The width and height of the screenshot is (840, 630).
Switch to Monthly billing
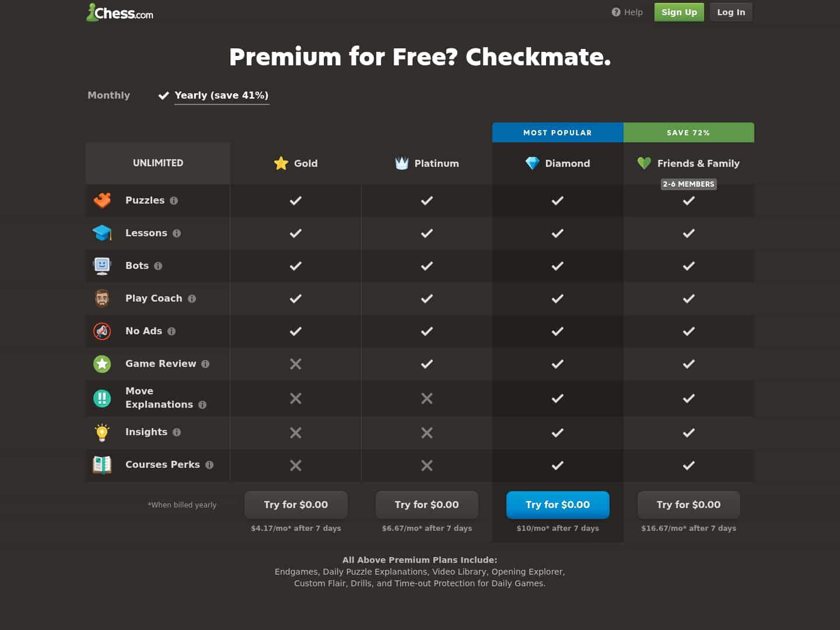[108, 95]
